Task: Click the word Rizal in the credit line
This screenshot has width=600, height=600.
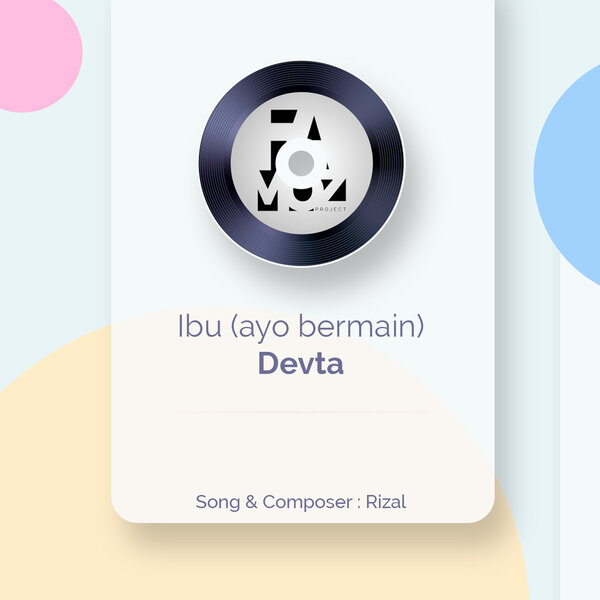Action: [386, 502]
